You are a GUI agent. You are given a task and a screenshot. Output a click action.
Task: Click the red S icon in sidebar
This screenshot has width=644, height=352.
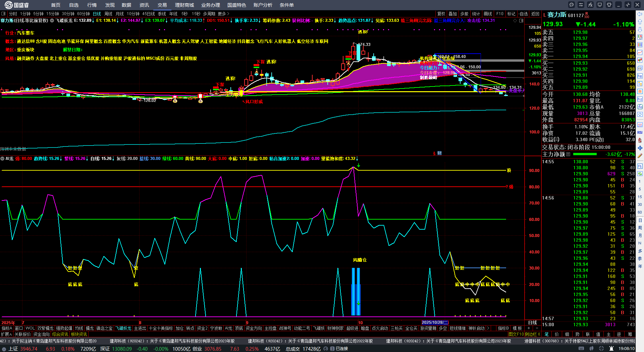tap(640, 140)
